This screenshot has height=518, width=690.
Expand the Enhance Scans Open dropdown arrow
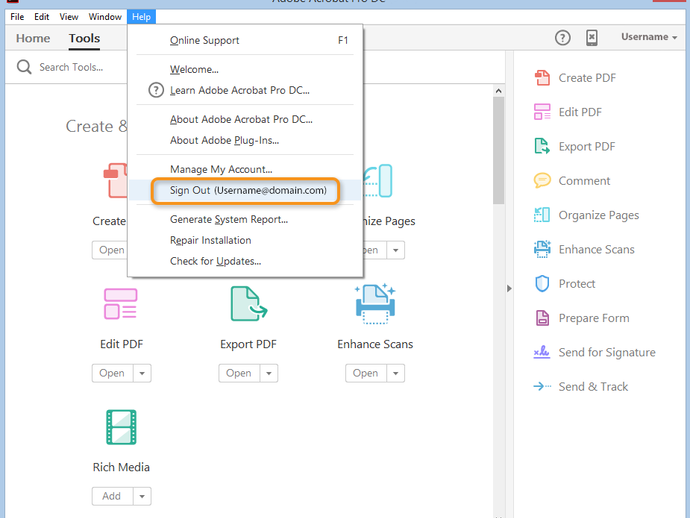(396, 373)
